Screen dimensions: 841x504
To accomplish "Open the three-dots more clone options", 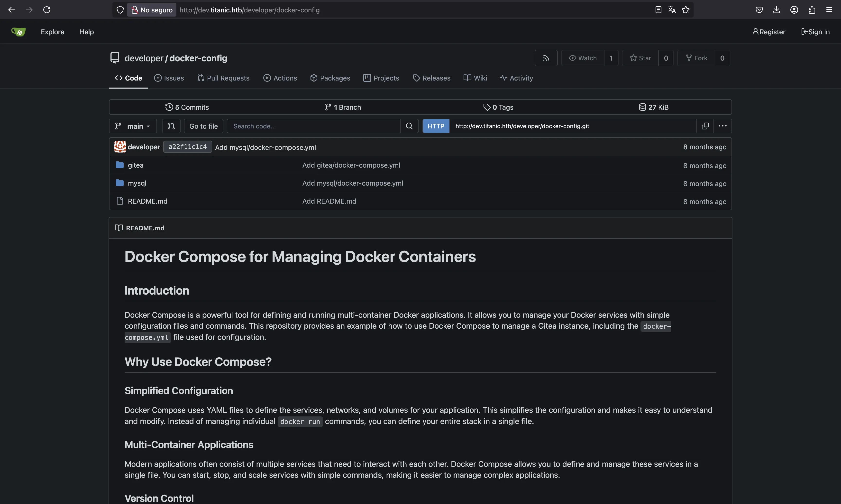I will pyautogui.click(x=722, y=126).
